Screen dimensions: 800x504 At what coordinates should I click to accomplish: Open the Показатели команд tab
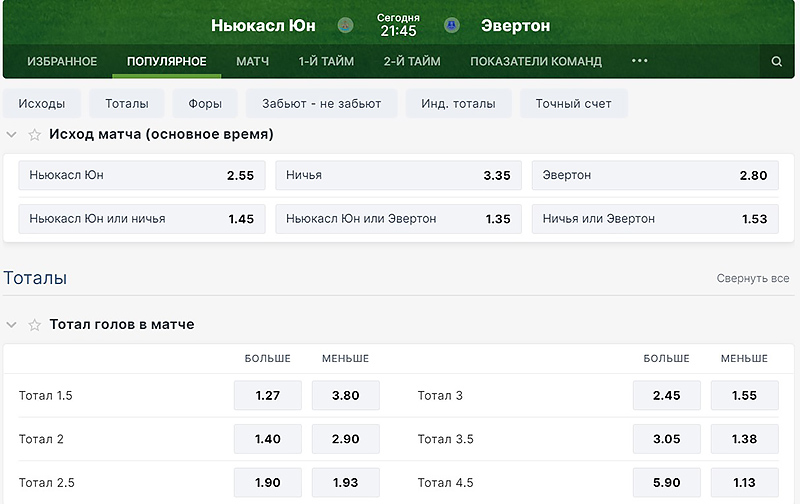[536, 61]
